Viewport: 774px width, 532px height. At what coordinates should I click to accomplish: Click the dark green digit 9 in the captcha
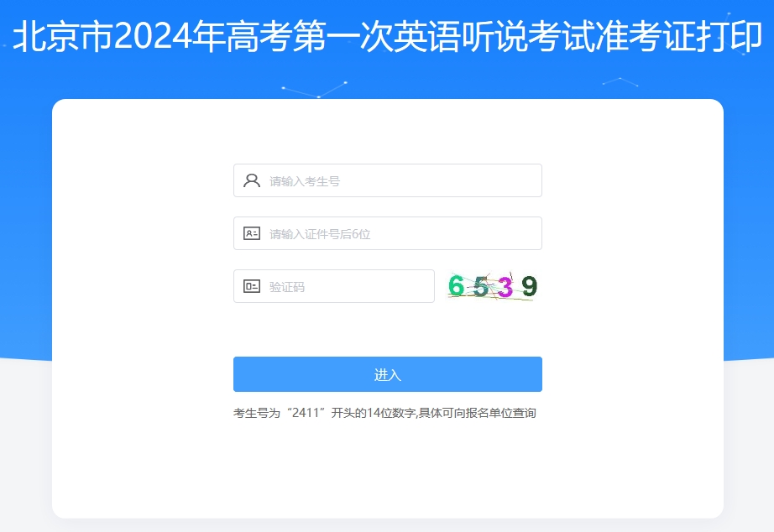(529, 286)
